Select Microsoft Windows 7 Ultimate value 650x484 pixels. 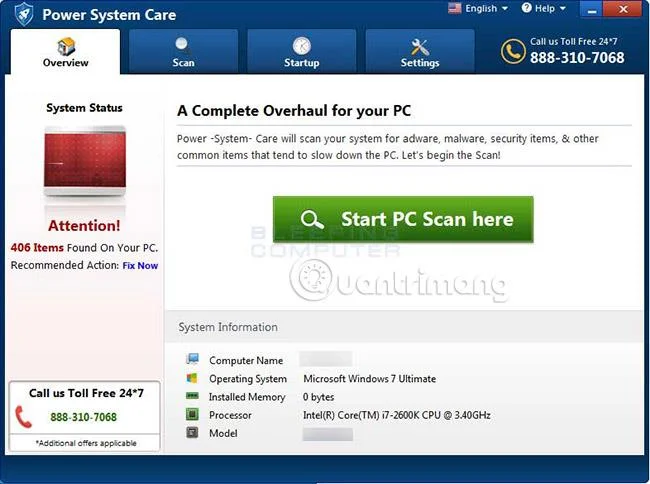click(x=369, y=379)
